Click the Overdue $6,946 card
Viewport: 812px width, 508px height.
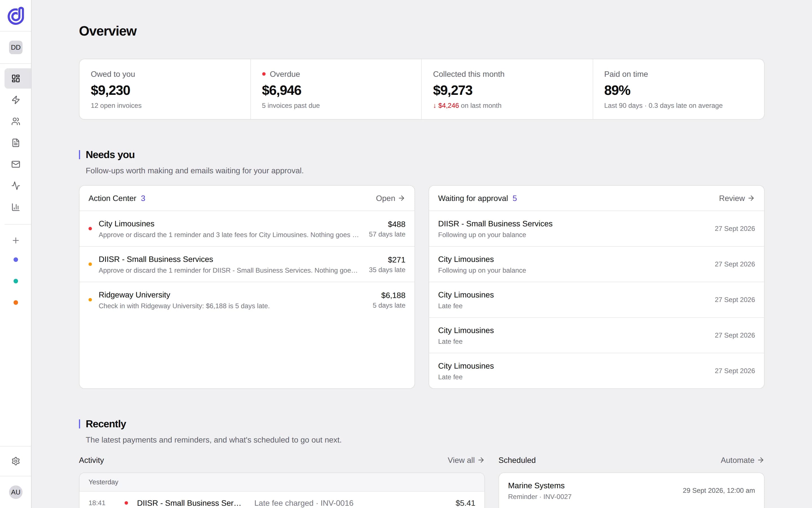pos(336,89)
